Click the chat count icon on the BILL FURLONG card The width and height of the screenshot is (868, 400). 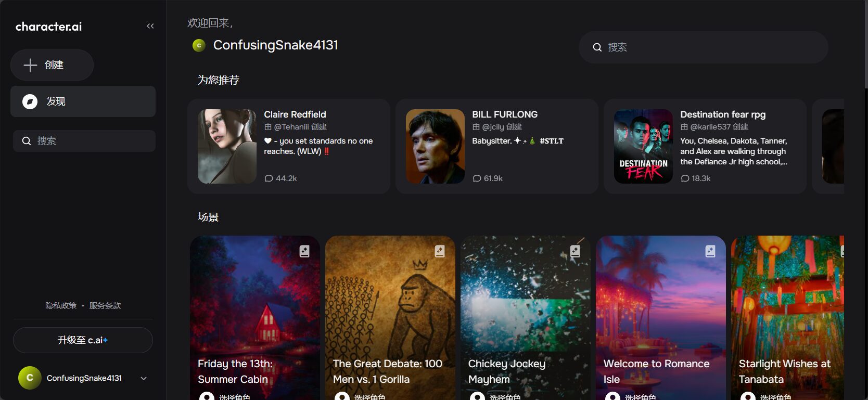(477, 178)
